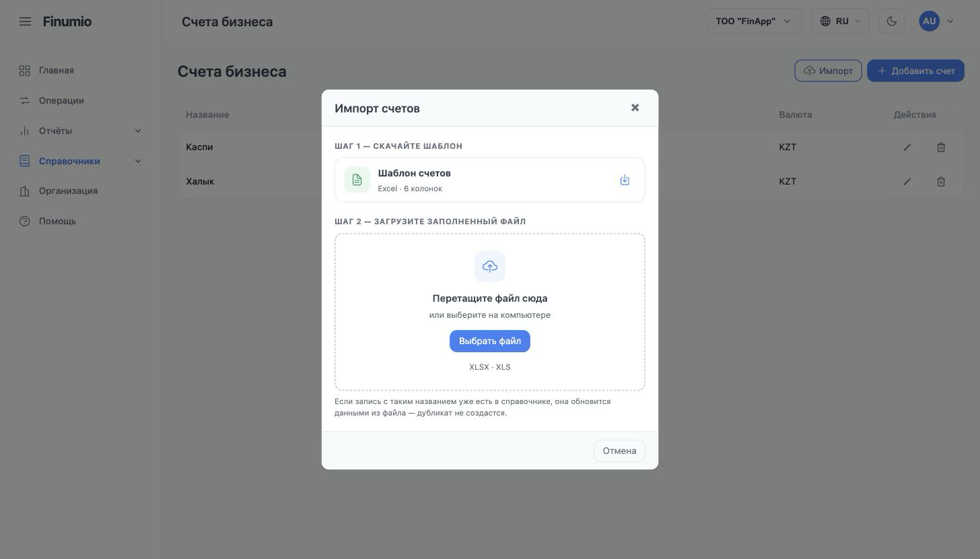Viewport: 980px width, 559px height.
Task: Open the ТОО "FinApp" company dropdown
Action: [x=754, y=21]
